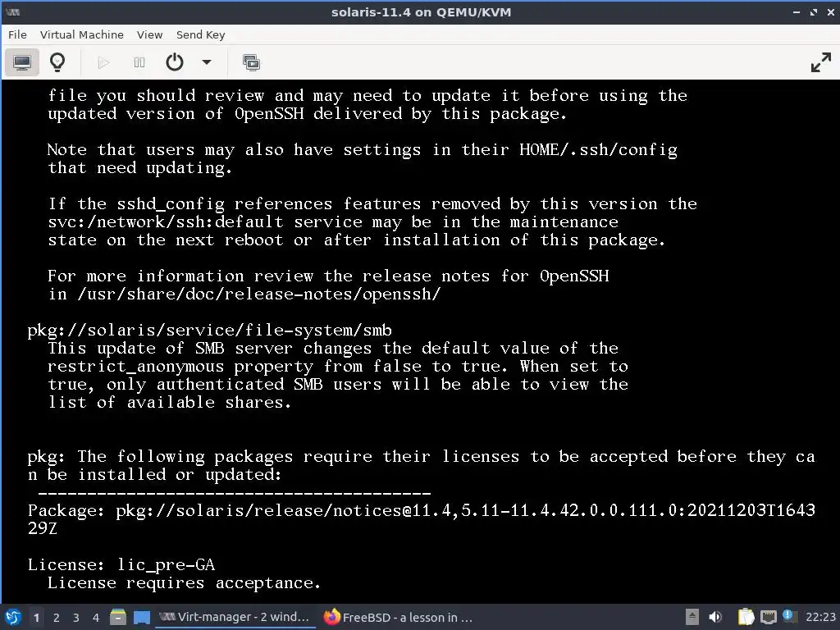The image size is (840, 630).
Task: Switch the VM viewer to fullscreen
Action: point(820,62)
